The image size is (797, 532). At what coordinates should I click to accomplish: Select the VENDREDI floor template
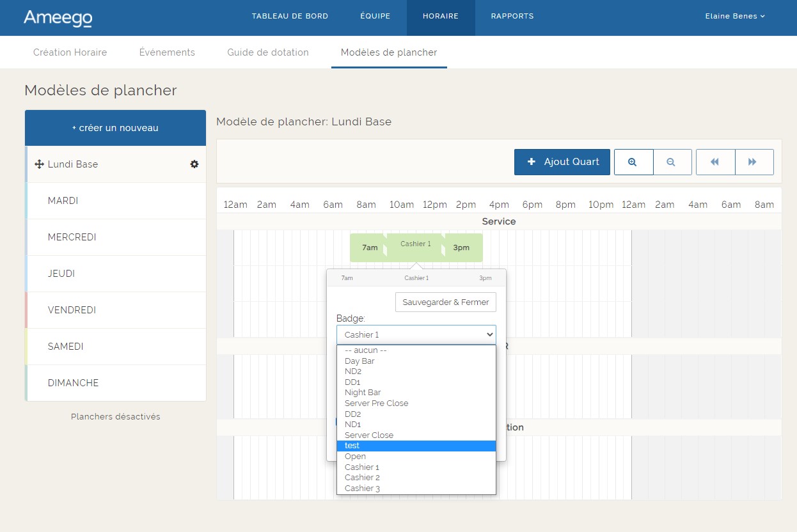pos(72,310)
